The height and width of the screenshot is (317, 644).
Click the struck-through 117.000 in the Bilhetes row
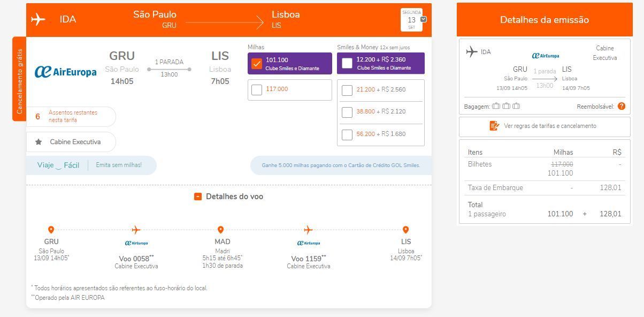click(562, 164)
